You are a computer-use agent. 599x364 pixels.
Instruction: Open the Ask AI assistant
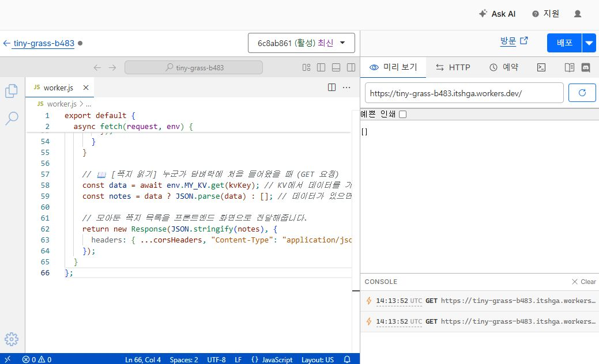(497, 14)
